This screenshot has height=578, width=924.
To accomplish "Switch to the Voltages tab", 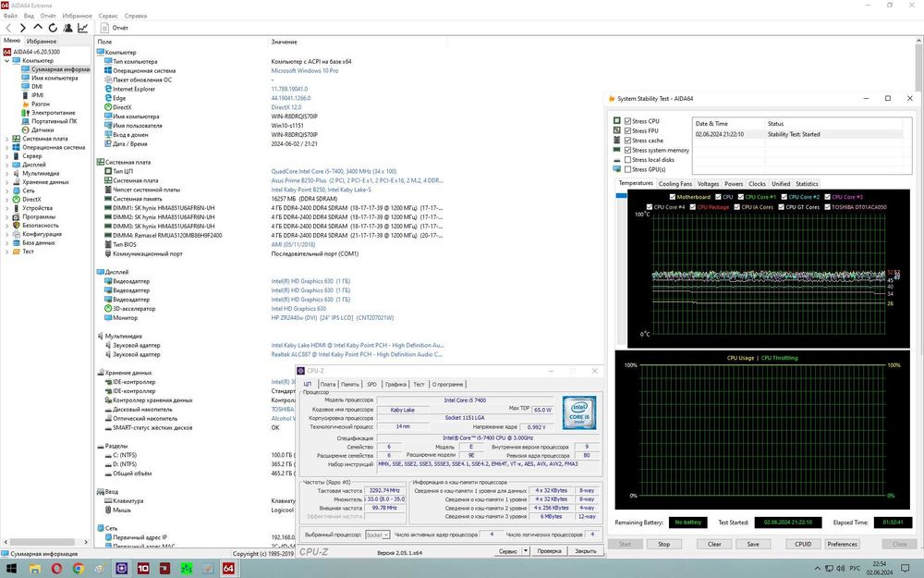I will 709,184.
